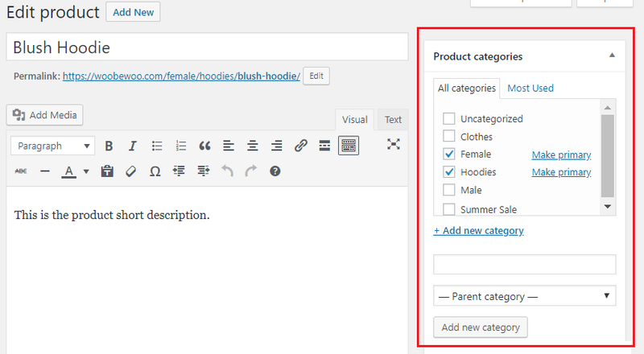The height and width of the screenshot is (354, 644).
Task: Open special character Omega picker
Action: (x=155, y=171)
